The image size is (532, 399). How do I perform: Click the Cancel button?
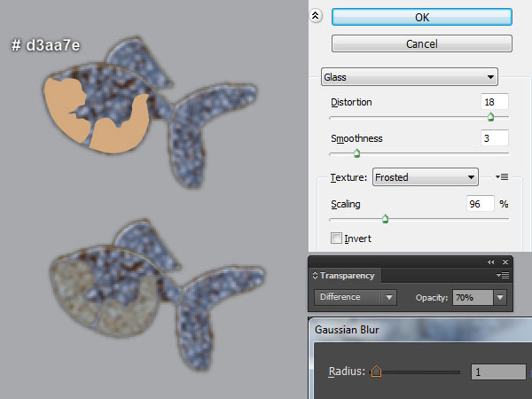pos(422,43)
